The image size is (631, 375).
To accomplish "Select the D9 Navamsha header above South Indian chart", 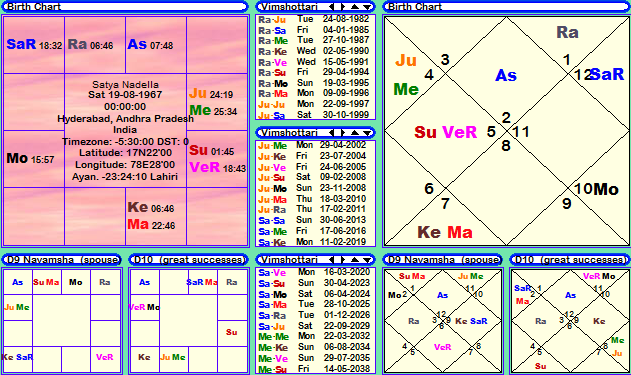I will [62, 260].
